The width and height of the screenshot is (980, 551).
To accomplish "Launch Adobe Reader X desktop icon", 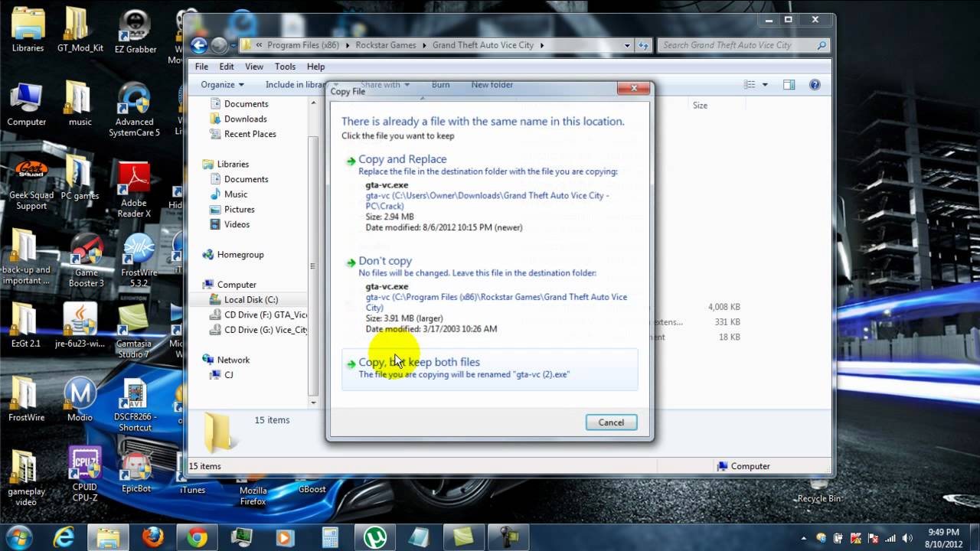I will [135, 190].
